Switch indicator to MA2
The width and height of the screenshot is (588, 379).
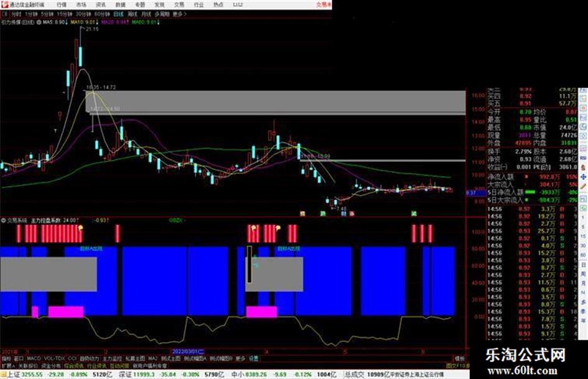click(x=152, y=358)
